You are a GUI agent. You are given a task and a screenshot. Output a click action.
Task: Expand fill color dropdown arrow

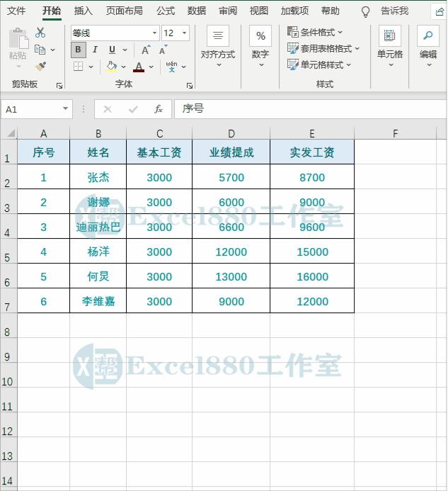pyautogui.click(x=124, y=67)
